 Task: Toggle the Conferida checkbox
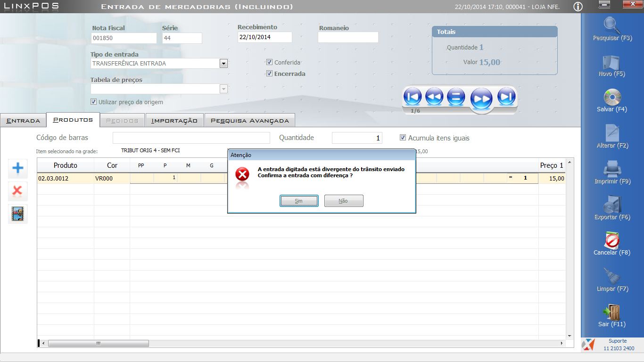tap(270, 62)
